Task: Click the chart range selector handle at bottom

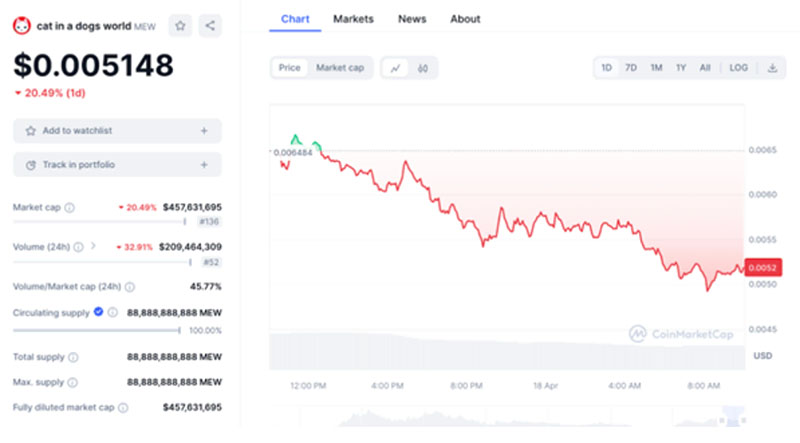Action: pyautogui.click(x=733, y=417)
